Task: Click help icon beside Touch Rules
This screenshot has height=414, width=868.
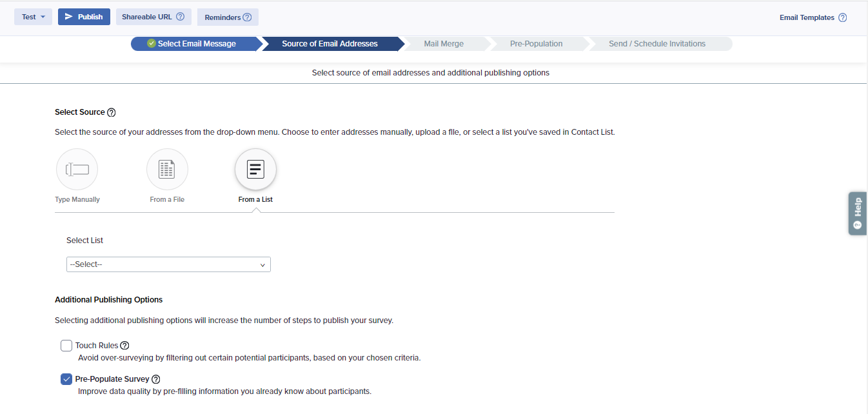Action: 124,346
